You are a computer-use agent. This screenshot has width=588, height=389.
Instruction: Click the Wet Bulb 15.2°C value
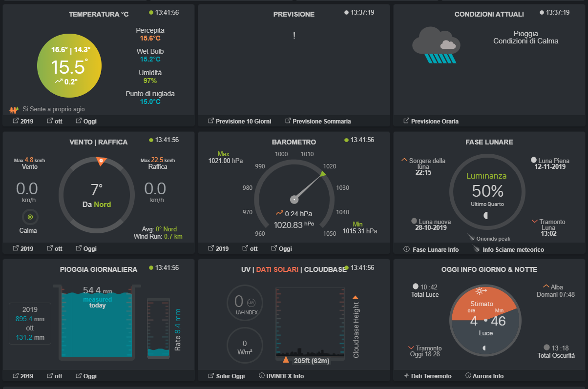click(x=150, y=59)
